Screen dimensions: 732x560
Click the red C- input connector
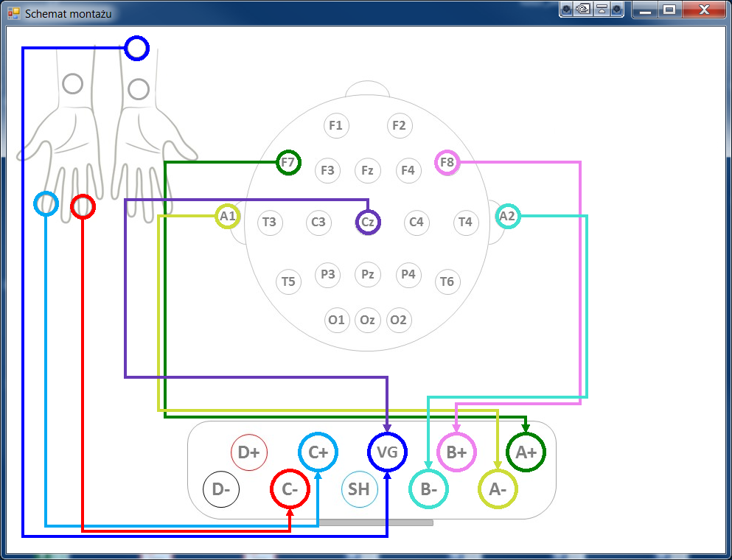(290, 489)
